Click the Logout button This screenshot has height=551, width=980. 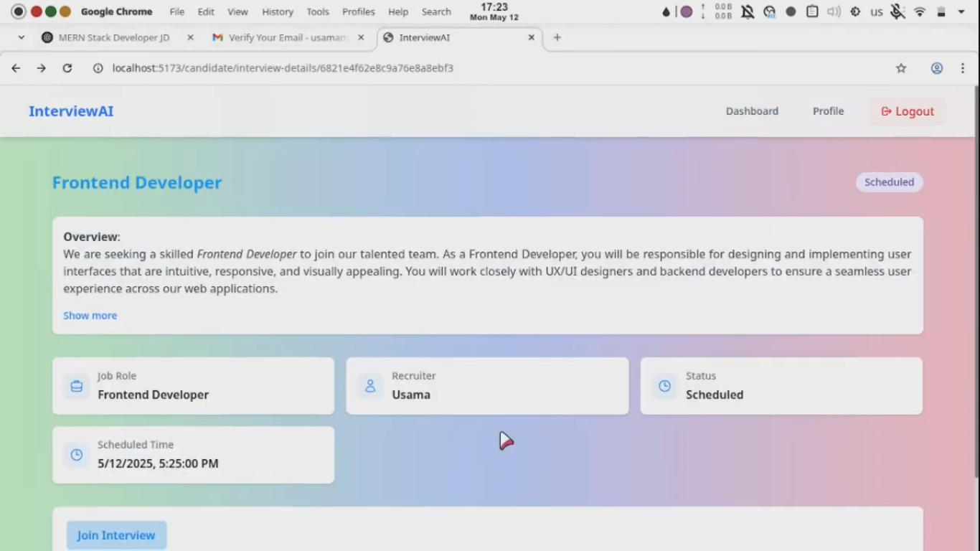click(908, 111)
